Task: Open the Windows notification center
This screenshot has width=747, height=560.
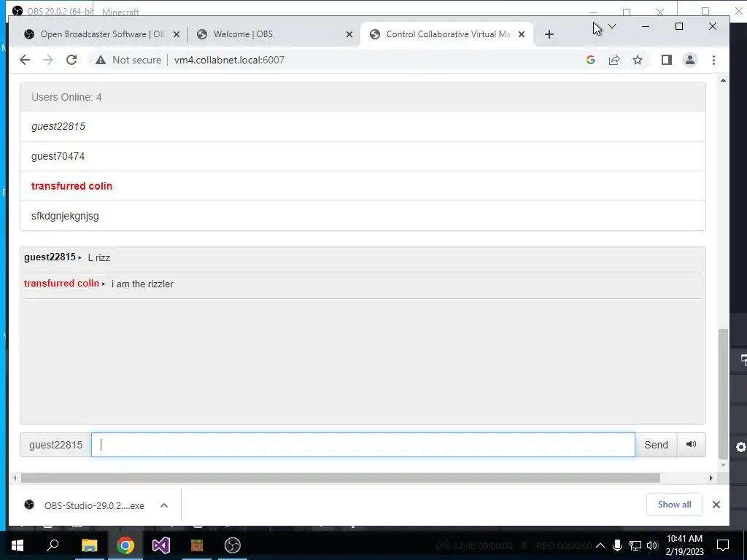Action: (723, 545)
